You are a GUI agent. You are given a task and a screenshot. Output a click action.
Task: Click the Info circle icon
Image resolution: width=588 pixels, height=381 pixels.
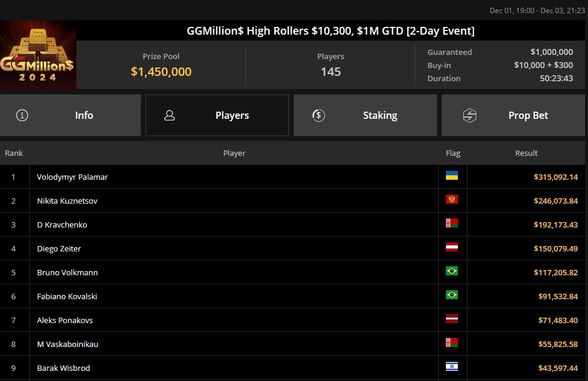coord(22,115)
